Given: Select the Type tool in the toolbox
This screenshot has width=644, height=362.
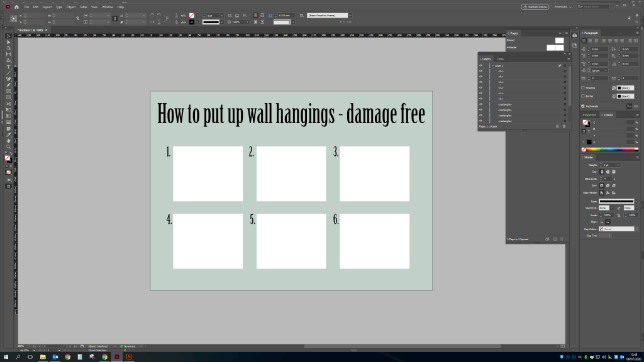Looking at the screenshot, I should coord(8,67).
